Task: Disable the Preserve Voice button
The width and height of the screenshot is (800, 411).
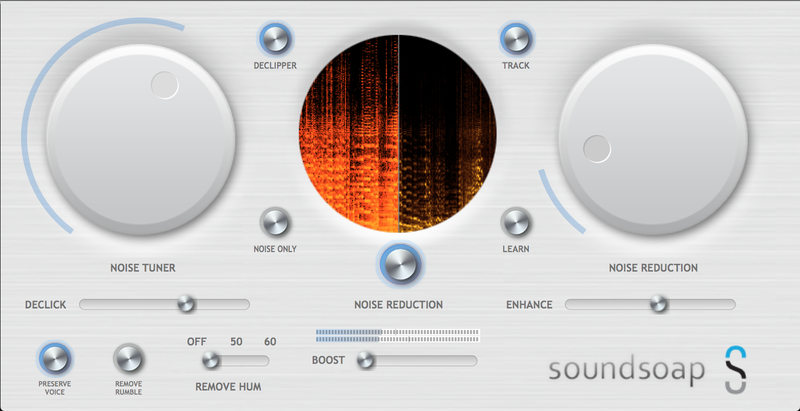Action: pyautogui.click(x=55, y=358)
